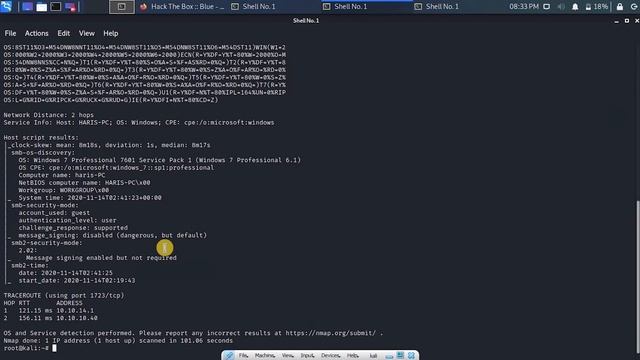640x360 pixels.
Task: Launch the file manager from the panel
Action: coord(41,7)
